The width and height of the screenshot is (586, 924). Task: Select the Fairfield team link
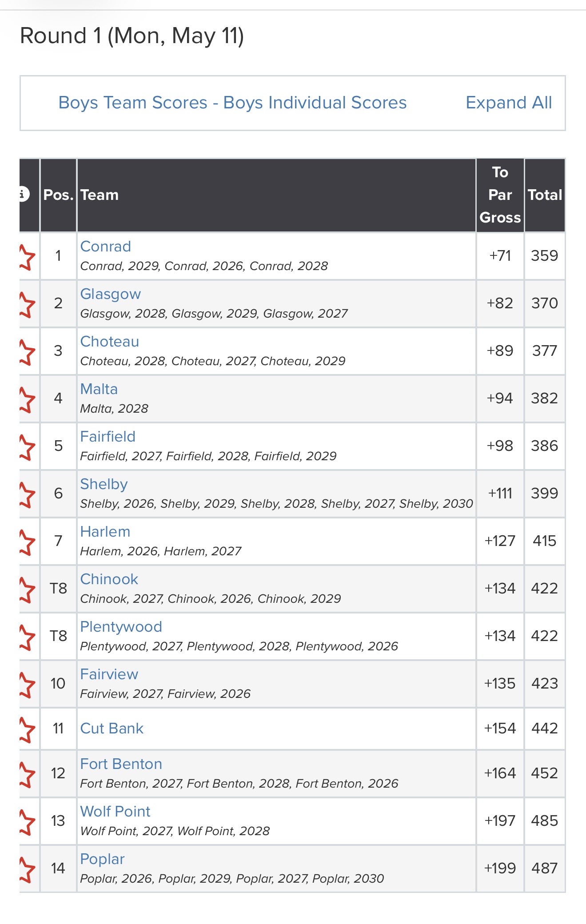[x=108, y=437]
